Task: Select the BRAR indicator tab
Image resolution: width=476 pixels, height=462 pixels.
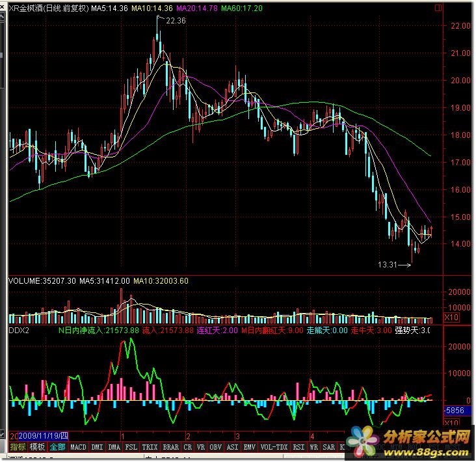Action: 170,447
